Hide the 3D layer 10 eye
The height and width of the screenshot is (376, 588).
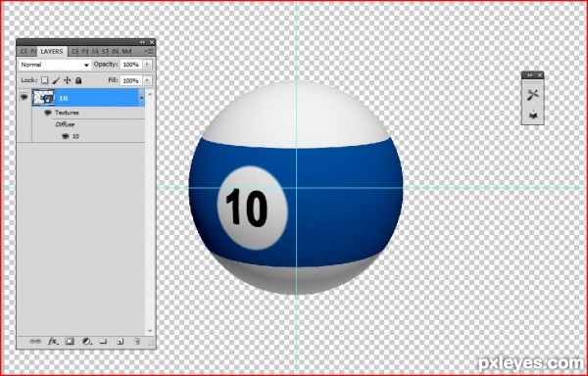[24, 97]
